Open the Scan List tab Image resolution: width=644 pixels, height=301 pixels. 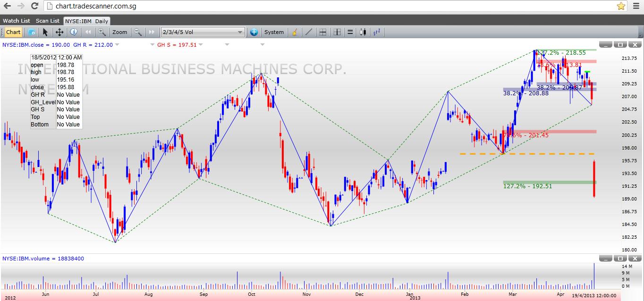pos(48,21)
